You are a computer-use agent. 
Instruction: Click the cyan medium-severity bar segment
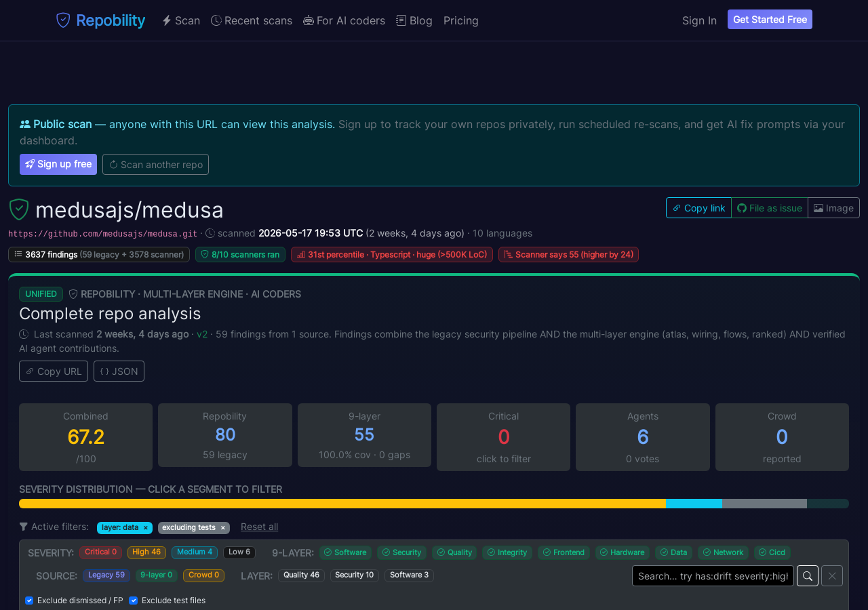[x=694, y=504]
